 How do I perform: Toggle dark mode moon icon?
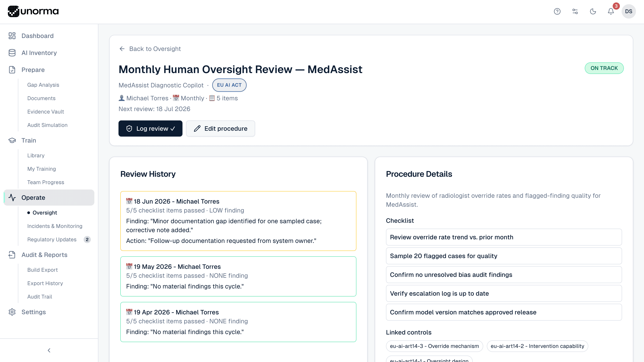coord(593,11)
